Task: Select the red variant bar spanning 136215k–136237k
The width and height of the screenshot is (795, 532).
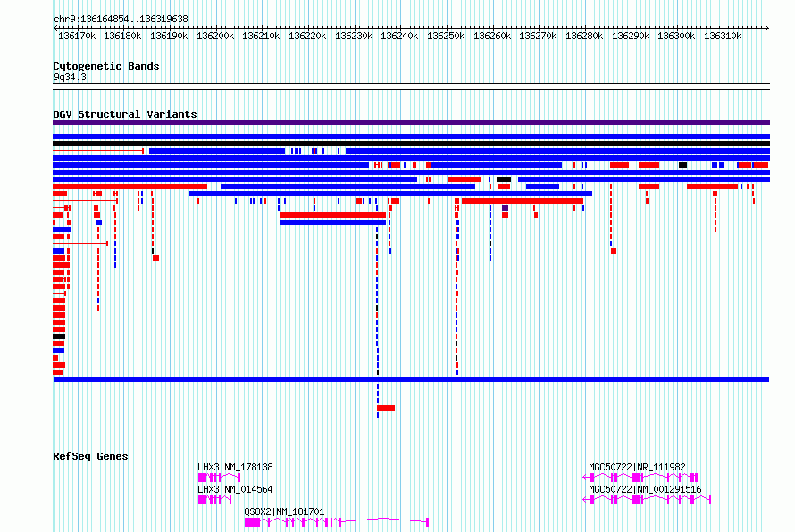Action: pyautogui.click(x=332, y=215)
